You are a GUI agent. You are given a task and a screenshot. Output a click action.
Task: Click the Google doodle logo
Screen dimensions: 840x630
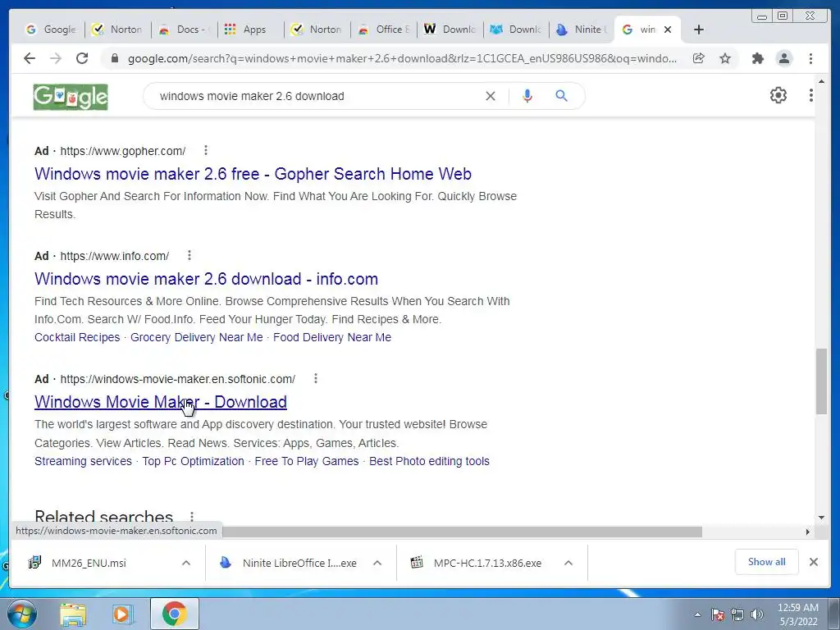[71, 97]
